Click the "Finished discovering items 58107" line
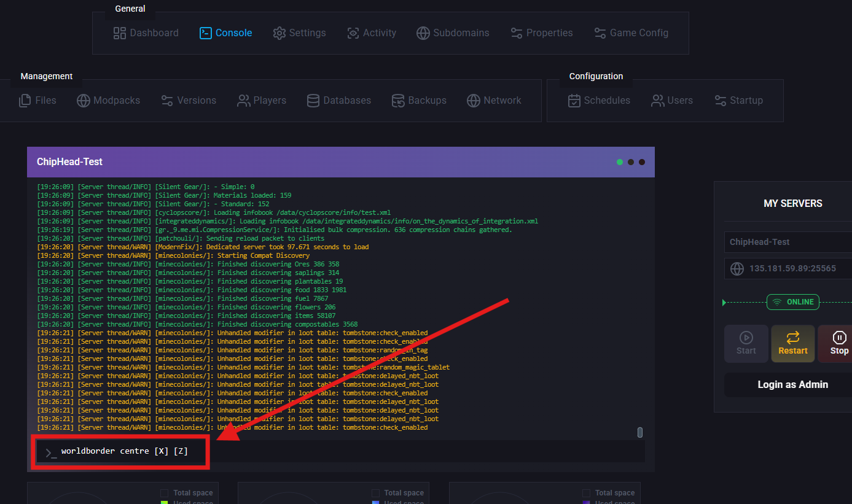Image resolution: width=852 pixels, height=504 pixels. 186,316
